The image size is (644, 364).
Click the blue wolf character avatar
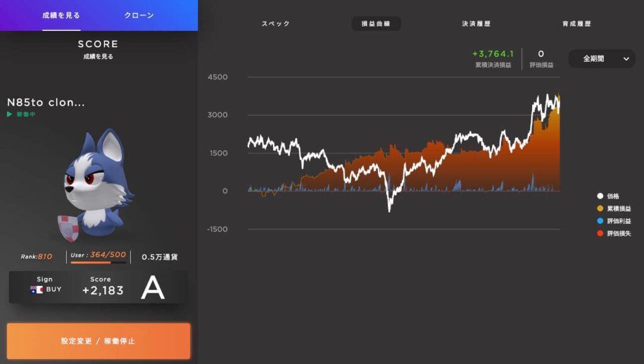pyautogui.click(x=96, y=184)
